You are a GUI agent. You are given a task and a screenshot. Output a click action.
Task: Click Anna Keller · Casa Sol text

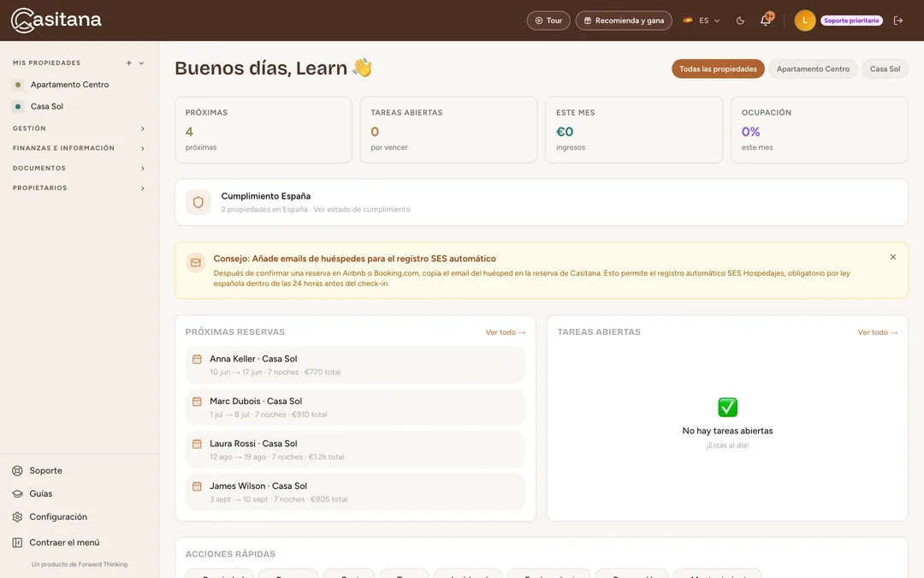[253, 359]
